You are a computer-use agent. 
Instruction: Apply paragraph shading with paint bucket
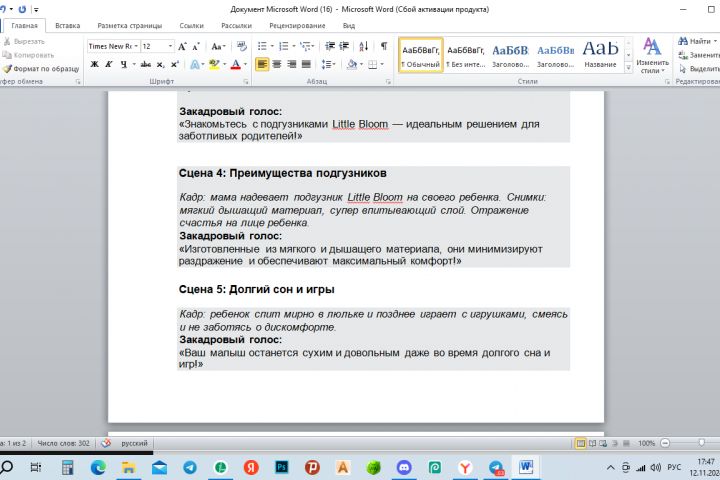click(x=352, y=64)
